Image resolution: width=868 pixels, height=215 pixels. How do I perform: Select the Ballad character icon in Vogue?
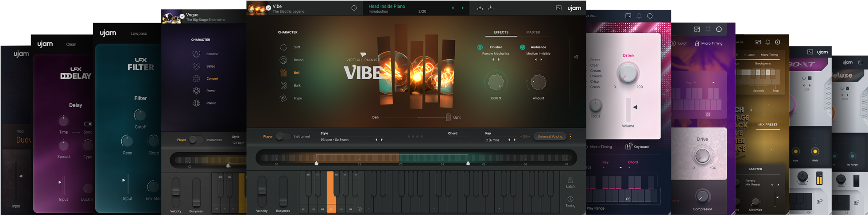196,66
